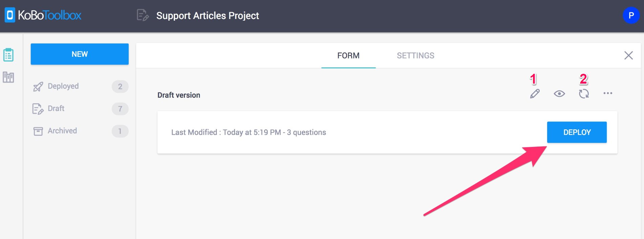The width and height of the screenshot is (644, 239).
Task: Click the pencil edit form icon
Action: click(x=535, y=94)
